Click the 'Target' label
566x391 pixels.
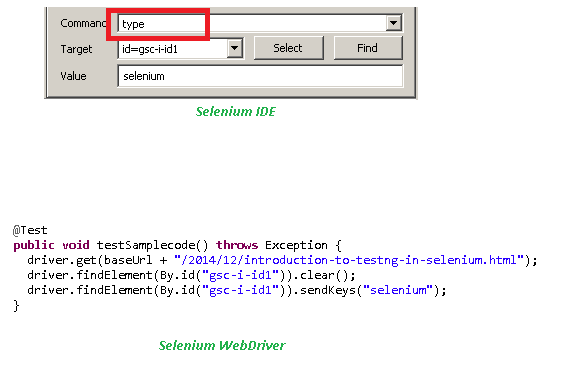click(x=76, y=49)
